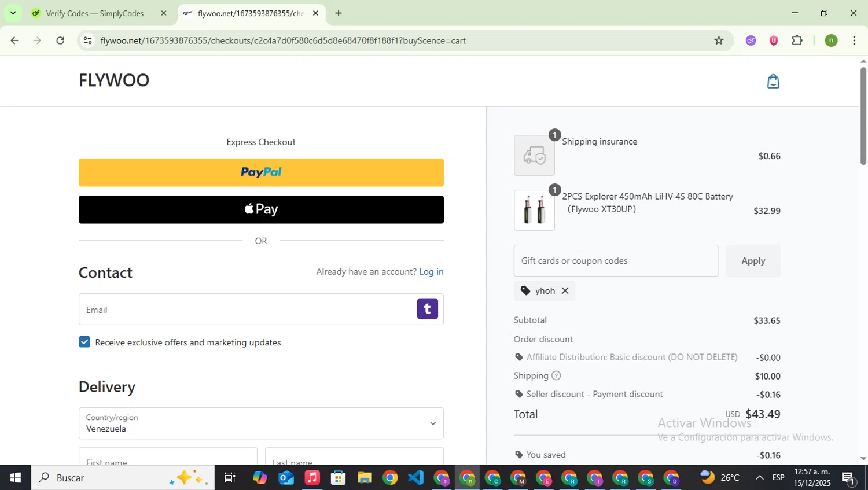Viewport: 868px width, 490px height.
Task: Open the notification center icon
Action: [849, 478]
